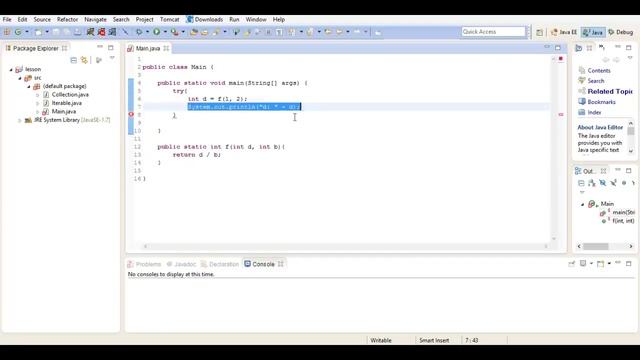640x360 pixels.
Task: Close the Main.java editor tab
Action: click(166, 48)
